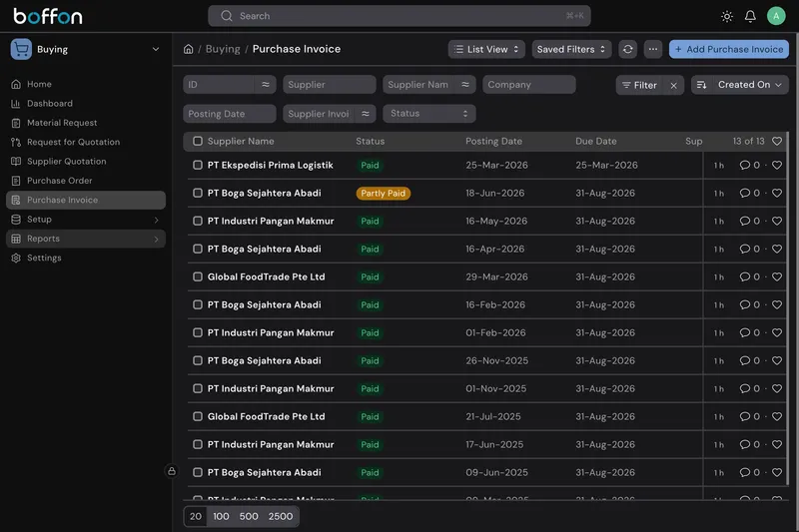Click the Buying module cart icon

pos(21,49)
